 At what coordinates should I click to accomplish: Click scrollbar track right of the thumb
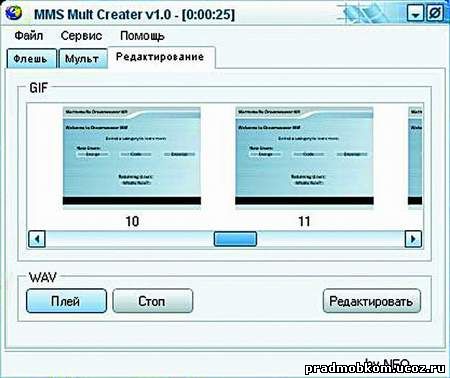point(330,239)
